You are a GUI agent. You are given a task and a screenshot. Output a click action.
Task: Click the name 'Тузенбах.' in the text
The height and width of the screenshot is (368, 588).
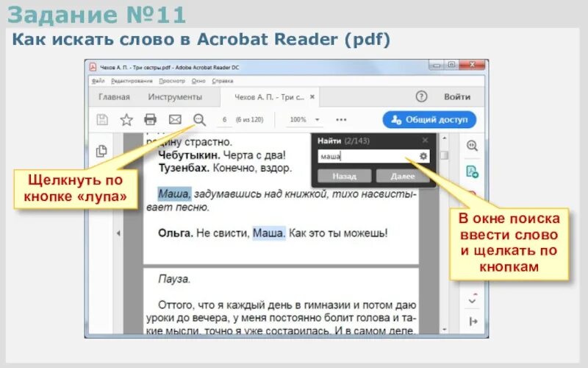184,168
